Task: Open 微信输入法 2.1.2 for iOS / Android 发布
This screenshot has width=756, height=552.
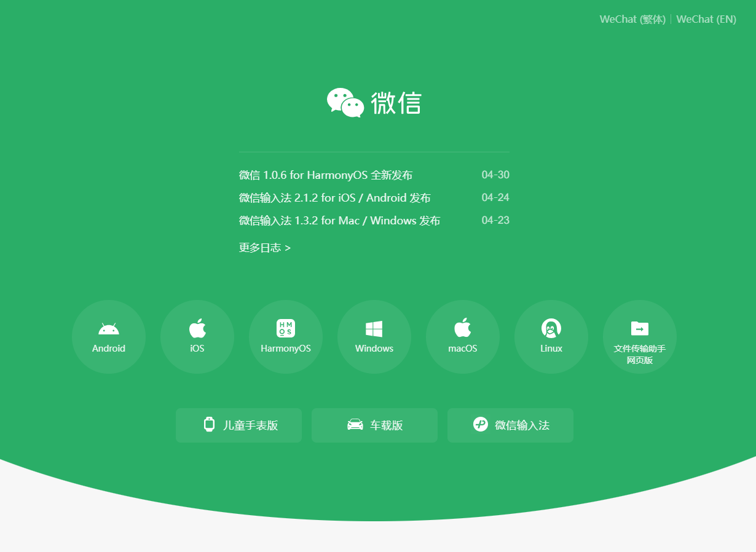Action: pos(335,198)
